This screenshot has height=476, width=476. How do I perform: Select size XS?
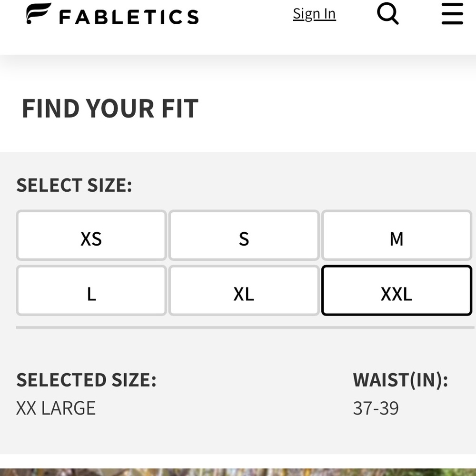click(91, 236)
